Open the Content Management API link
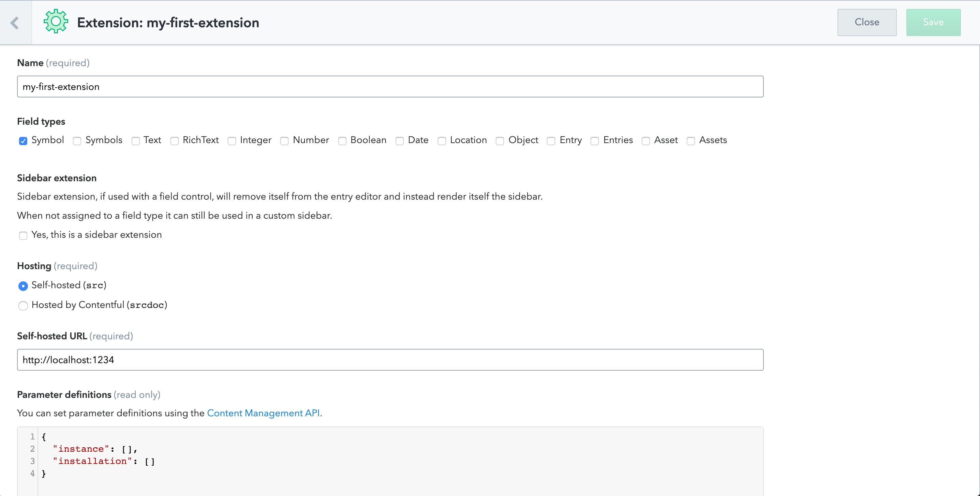This screenshot has width=980, height=496. point(263,413)
